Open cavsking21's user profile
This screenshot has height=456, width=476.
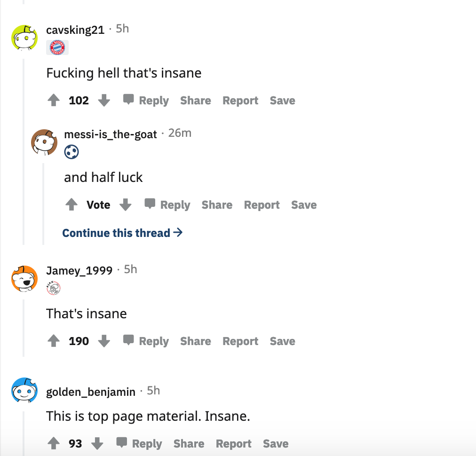pyautogui.click(x=75, y=30)
